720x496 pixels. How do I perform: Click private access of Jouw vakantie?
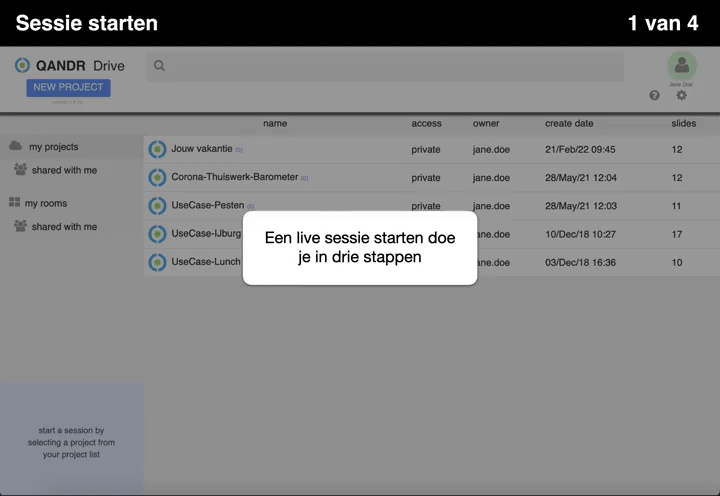(426, 149)
